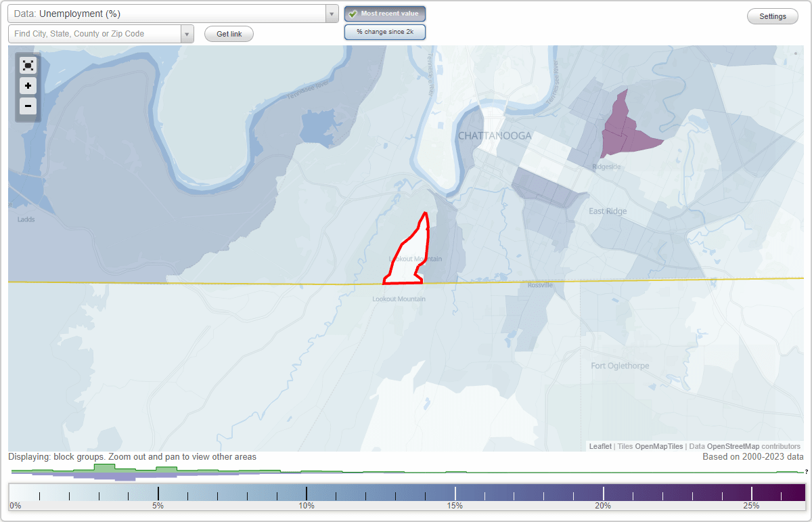Toggle the Most recent value option
812x522 pixels.
click(385, 14)
